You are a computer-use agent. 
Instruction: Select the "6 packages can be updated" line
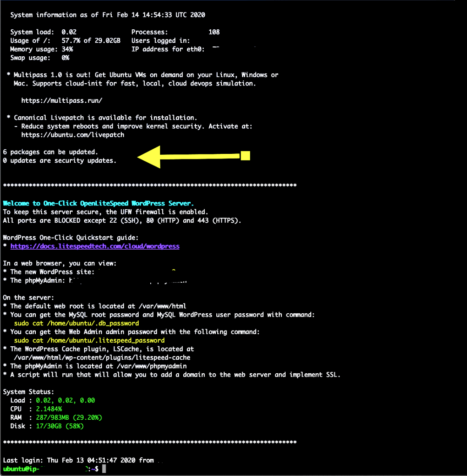coord(51,152)
